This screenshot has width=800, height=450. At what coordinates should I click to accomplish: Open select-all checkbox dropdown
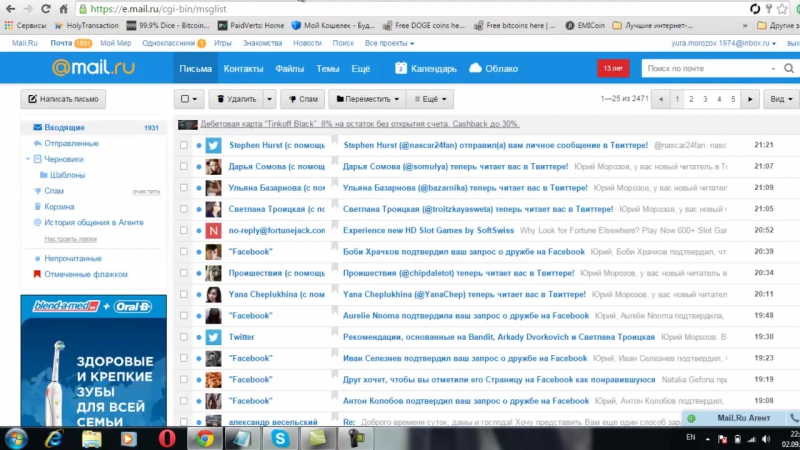click(189, 99)
